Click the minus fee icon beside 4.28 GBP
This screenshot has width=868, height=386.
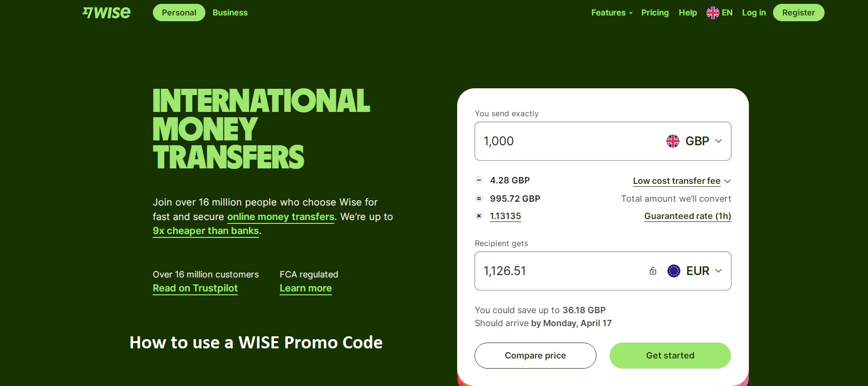(479, 180)
